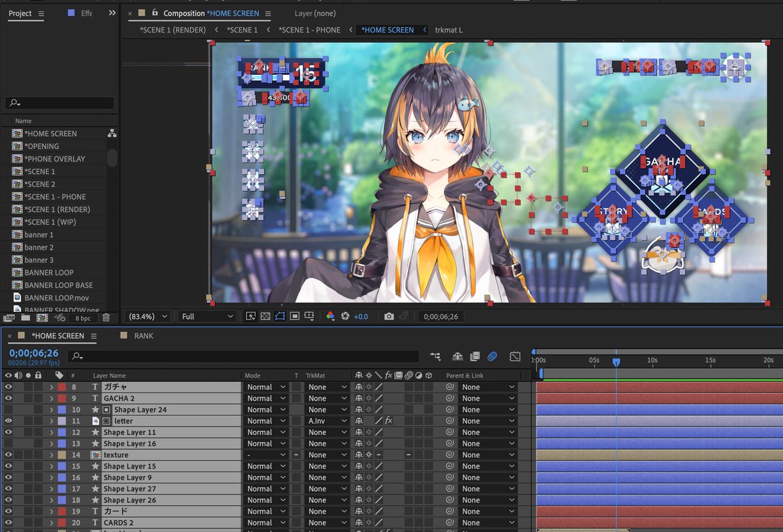This screenshot has height=532, width=783.
Task: Hide the ガチャ layer with its eye icon
Action: click(x=8, y=387)
